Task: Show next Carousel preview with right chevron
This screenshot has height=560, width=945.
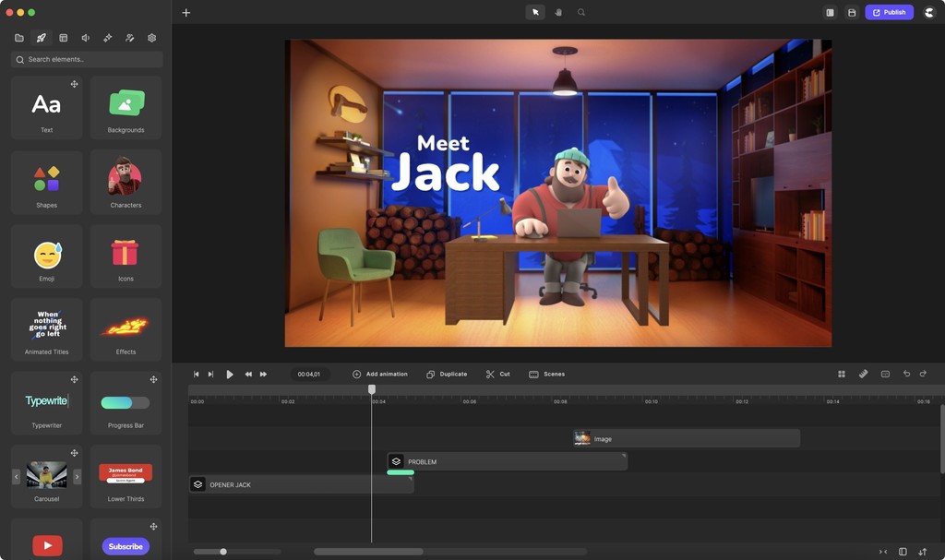Action: 78,476
